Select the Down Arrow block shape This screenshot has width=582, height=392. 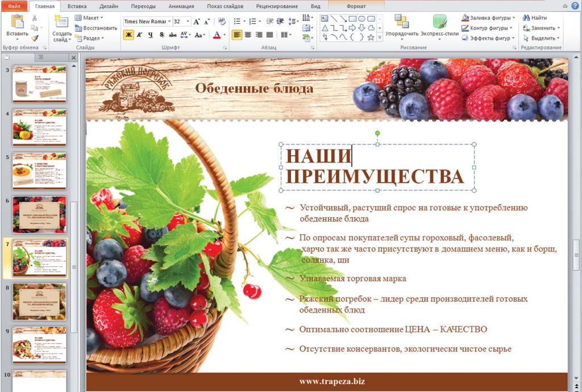[x=361, y=28]
